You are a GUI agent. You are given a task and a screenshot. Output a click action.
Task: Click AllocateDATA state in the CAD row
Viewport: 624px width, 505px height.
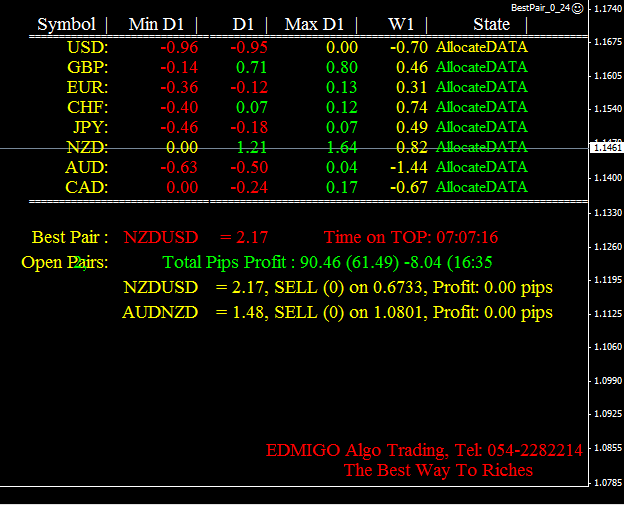(x=482, y=187)
